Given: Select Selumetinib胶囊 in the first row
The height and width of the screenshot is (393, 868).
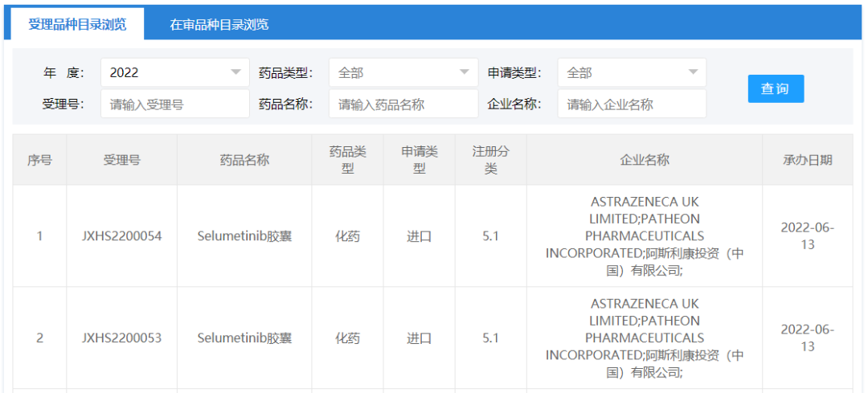Looking at the screenshot, I should coord(244,236).
